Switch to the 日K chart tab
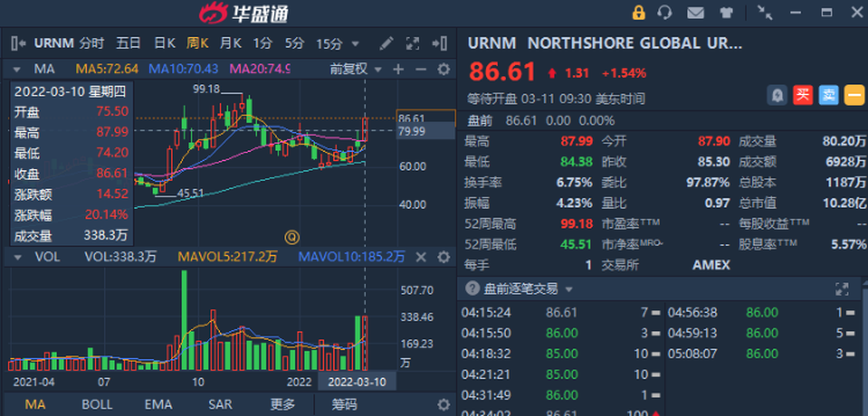 click(x=165, y=43)
